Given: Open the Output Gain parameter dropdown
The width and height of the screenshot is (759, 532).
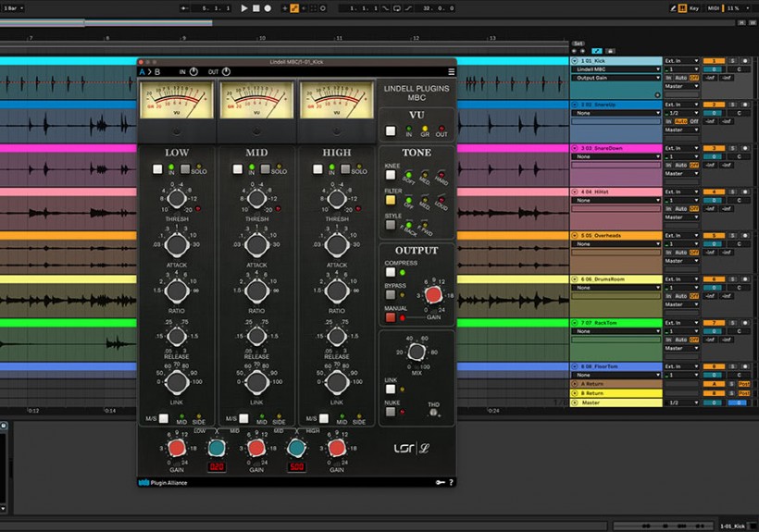Looking at the screenshot, I should click(616, 79).
